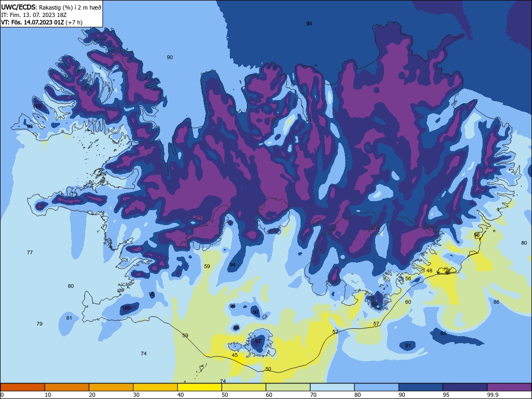532x399 pixels.
Task: Click the '56' value near the southeast coast
Action: (408, 279)
